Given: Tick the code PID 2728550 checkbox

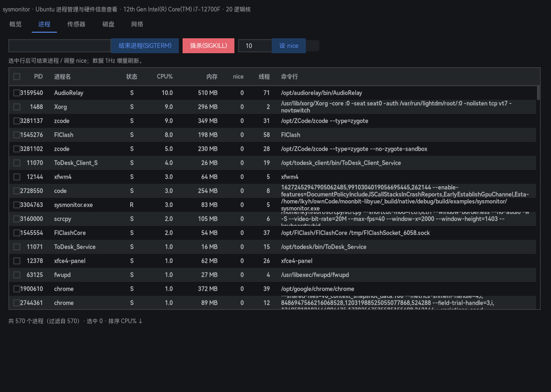Looking at the screenshot, I should 16,191.
